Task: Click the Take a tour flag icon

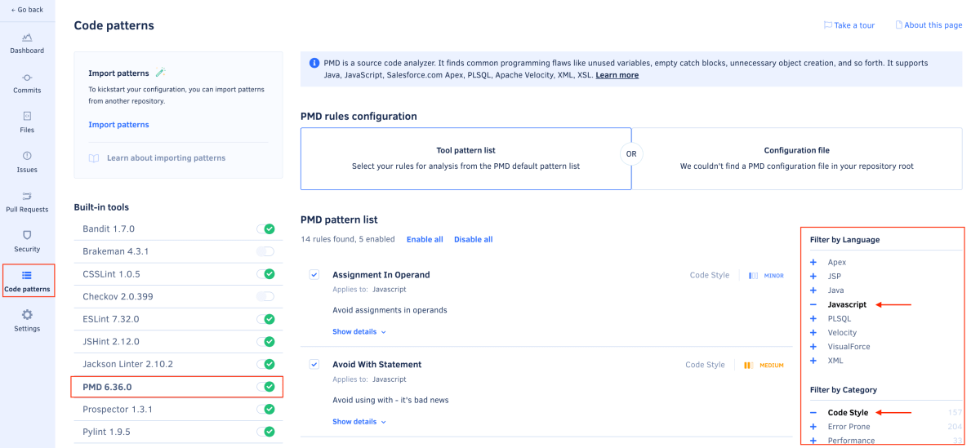Action: coord(827,25)
